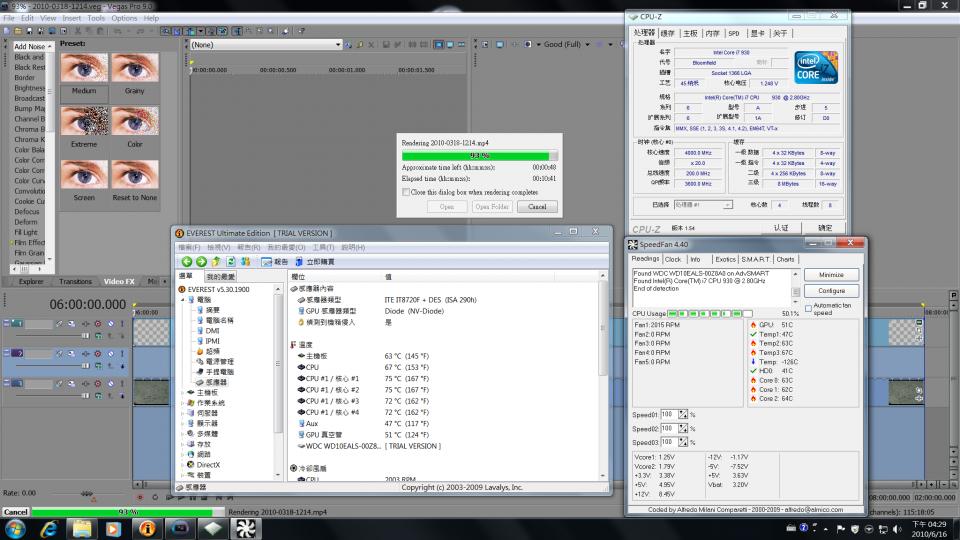Open Windows Start menu orb
This screenshot has width=960, height=540.
(x=15, y=527)
